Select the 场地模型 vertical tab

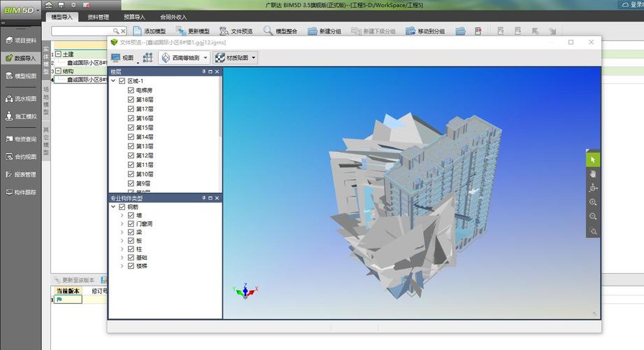(x=46, y=101)
